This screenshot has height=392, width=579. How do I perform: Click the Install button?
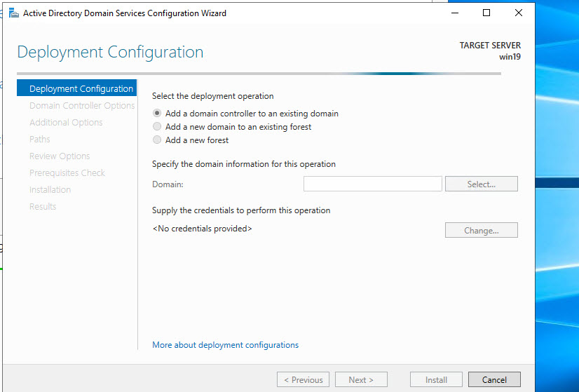436,379
